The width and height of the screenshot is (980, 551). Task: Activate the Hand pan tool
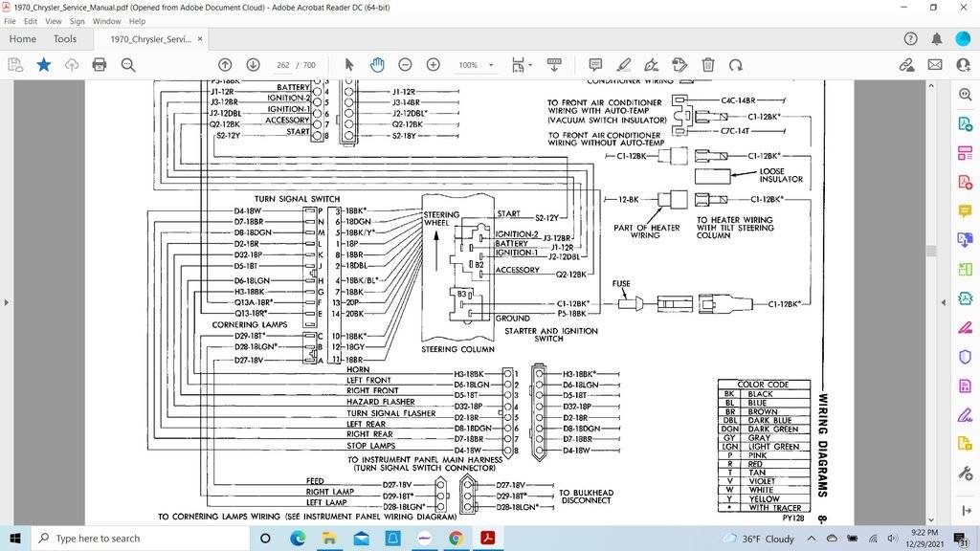point(377,65)
